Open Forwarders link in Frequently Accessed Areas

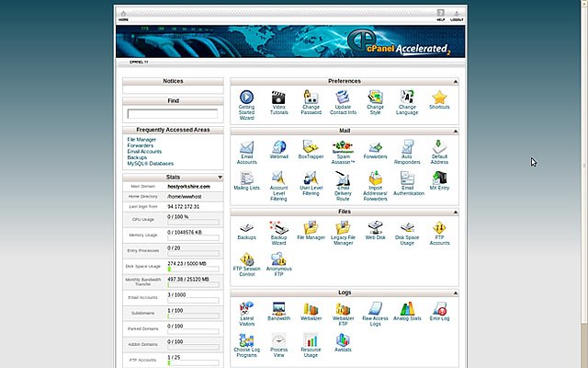point(140,145)
